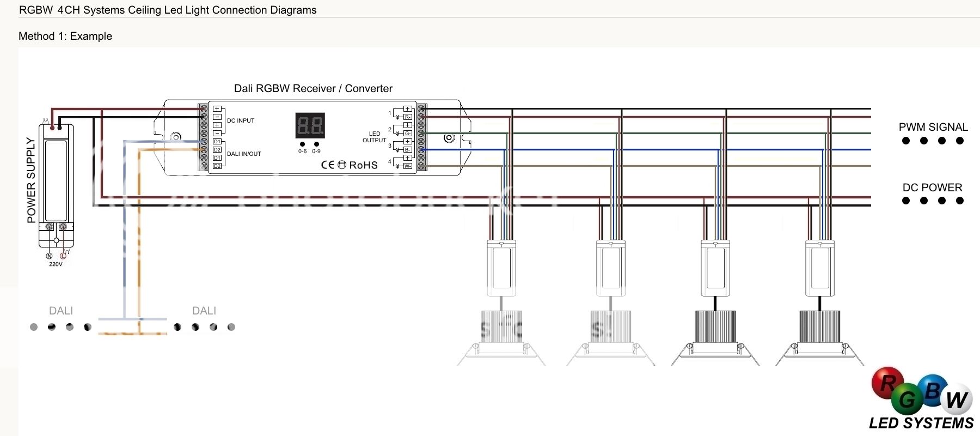Click the CE RoHS certification mark

coord(349,165)
